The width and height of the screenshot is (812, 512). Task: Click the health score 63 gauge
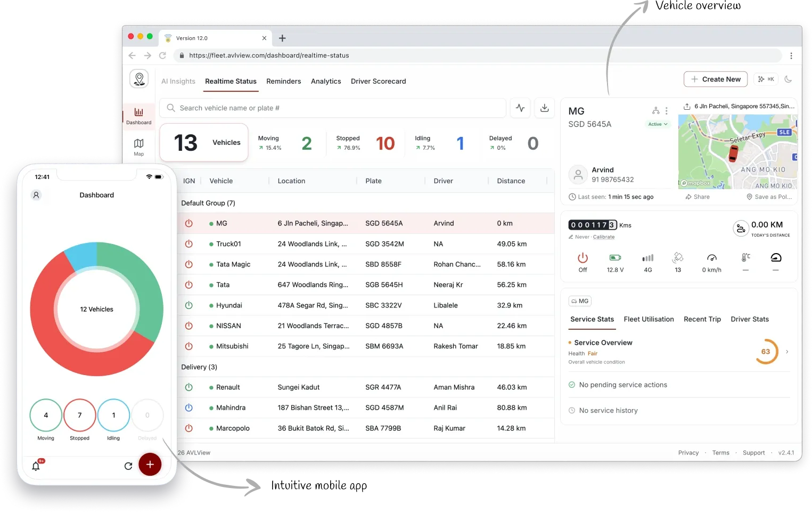(766, 352)
